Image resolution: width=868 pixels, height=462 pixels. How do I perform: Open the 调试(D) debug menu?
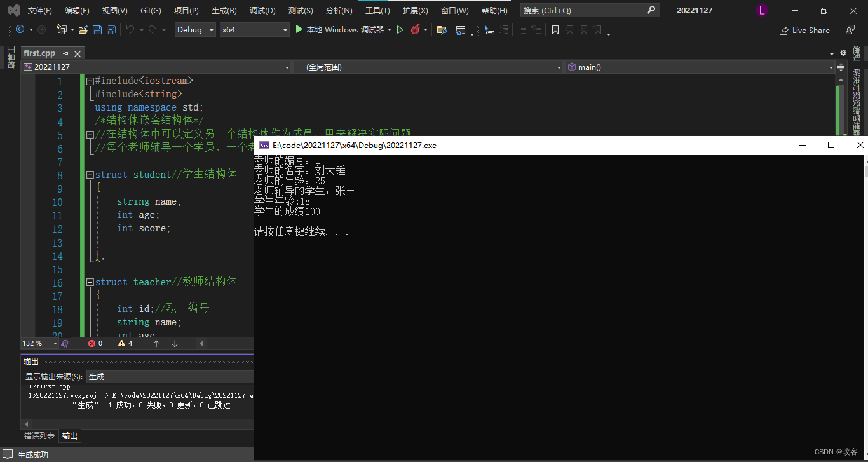262,10
